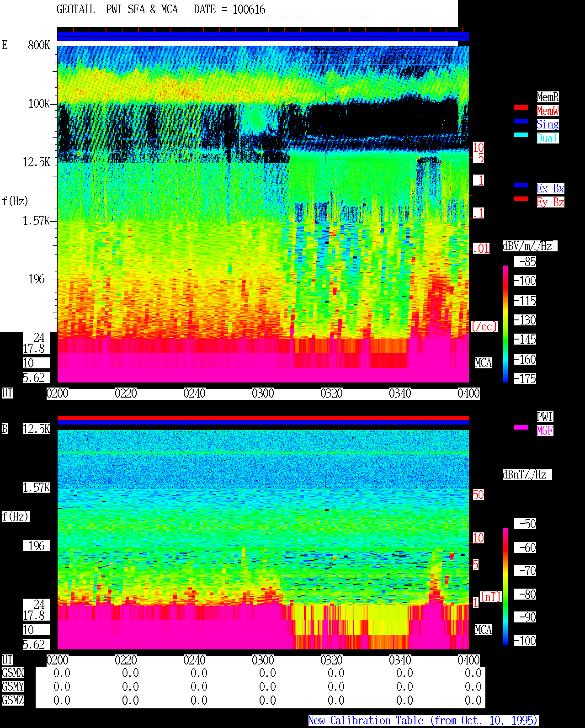This screenshot has height=728, width=585.
Task: Click the red 50 magnetic scale label
Action: coord(478,495)
